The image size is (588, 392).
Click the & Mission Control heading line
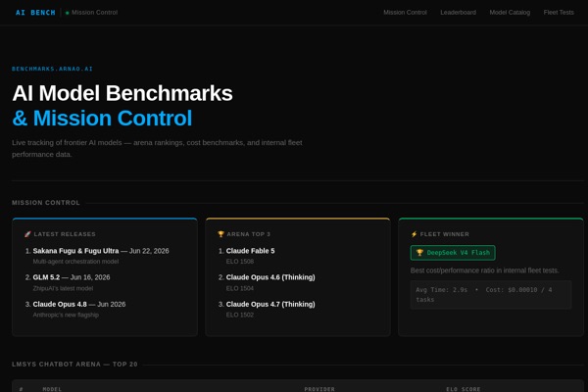click(102, 118)
